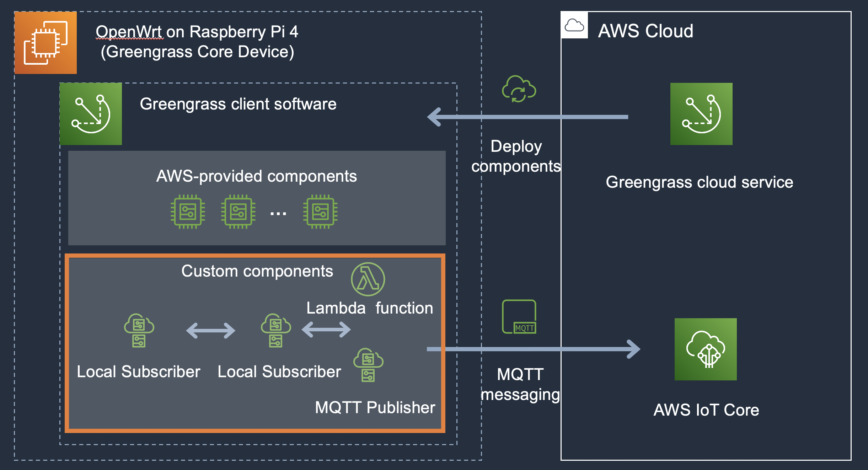Select the last AWS-provided component chip icon
Viewport: 868px width, 470px height.
[x=320, y=212]
